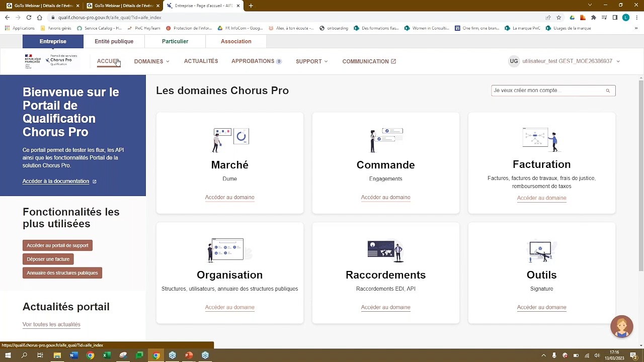Open PowerPoint from the taskbar
The image size is (644, 362).
pos(189,355)
